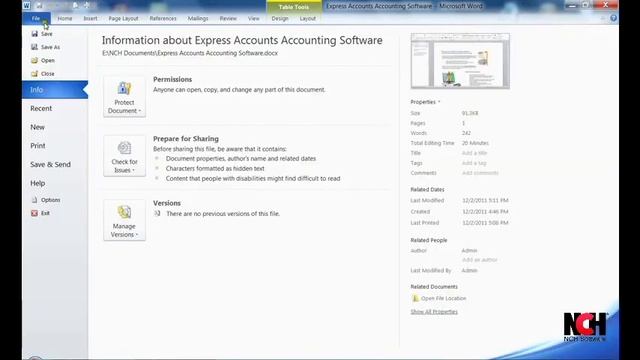Click the Add a title field
Viewport: 640px width, 360px height.
click(x=474, y=153)
